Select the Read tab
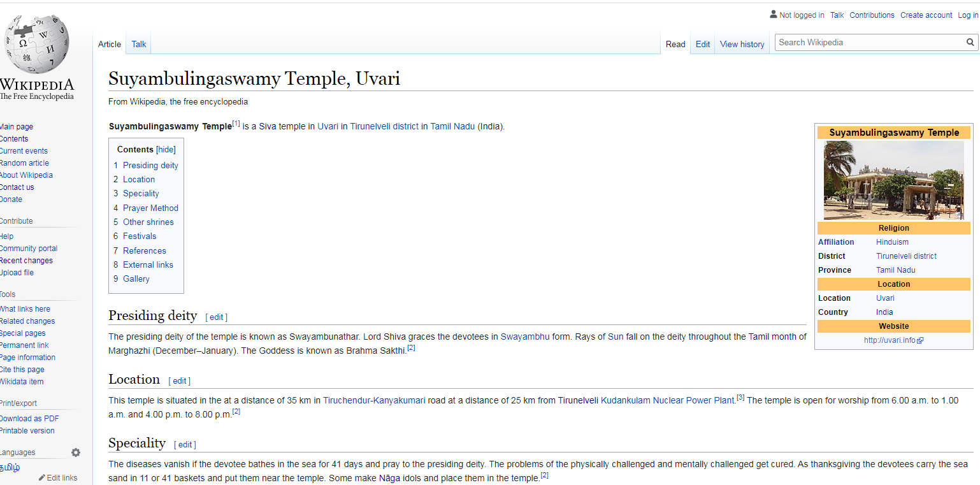This screenshot has width=980, height=485. (x=675, y=44)
